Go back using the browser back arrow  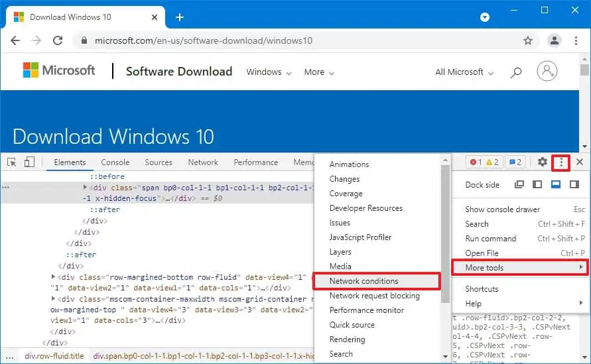click(15, 40)
